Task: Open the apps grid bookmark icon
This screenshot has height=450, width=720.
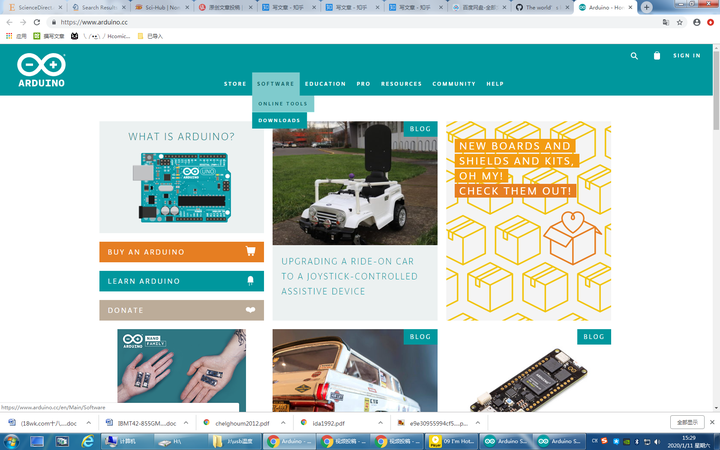Action: tap(9, 36)
